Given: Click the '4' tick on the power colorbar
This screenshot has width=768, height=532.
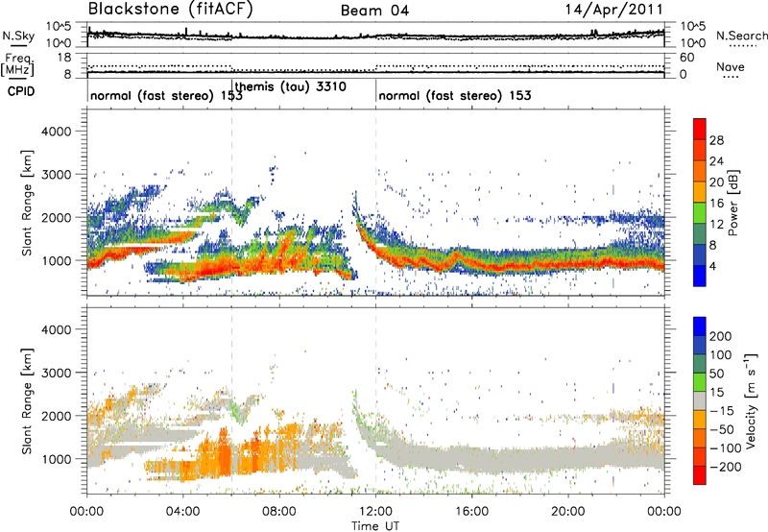Looking at the screenshot, I should (712, 266).
